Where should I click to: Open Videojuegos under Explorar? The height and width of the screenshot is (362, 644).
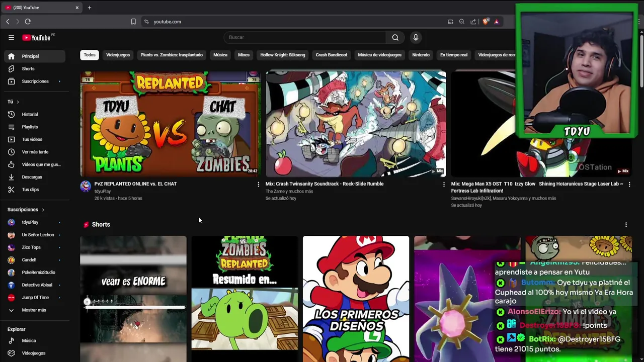[x=34, y=353]
